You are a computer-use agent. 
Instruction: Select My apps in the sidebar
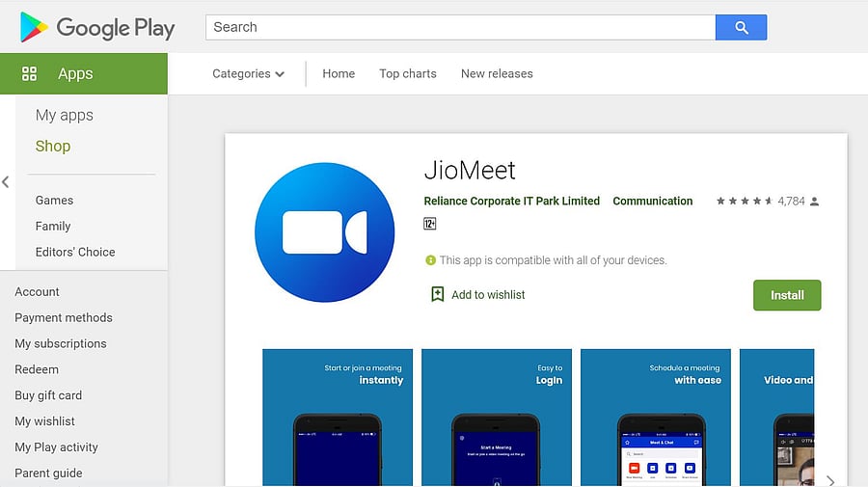click(x=65, y=115)
